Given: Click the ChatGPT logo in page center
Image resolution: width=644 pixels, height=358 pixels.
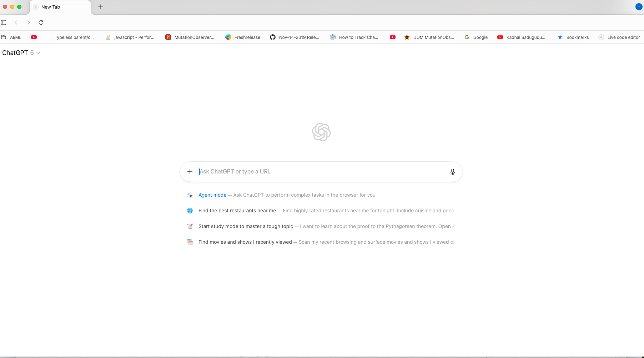Looking at the screenshot, I should (x=321, y=132).
